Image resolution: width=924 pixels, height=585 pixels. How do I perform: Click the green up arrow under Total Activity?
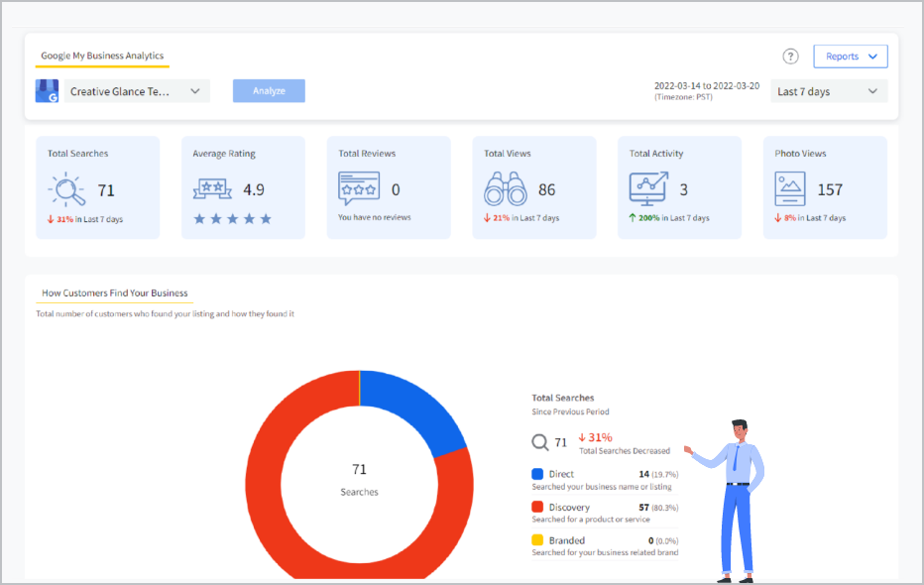click(x=633, y=218)
